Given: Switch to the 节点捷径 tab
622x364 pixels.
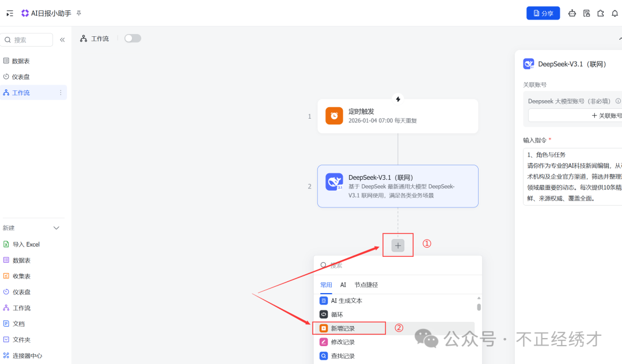Looking at the screenshot, I should [x=366, y=285].
